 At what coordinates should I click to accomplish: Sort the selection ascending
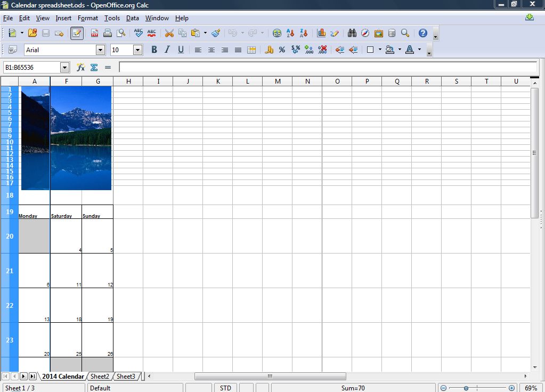coord(290,33)
